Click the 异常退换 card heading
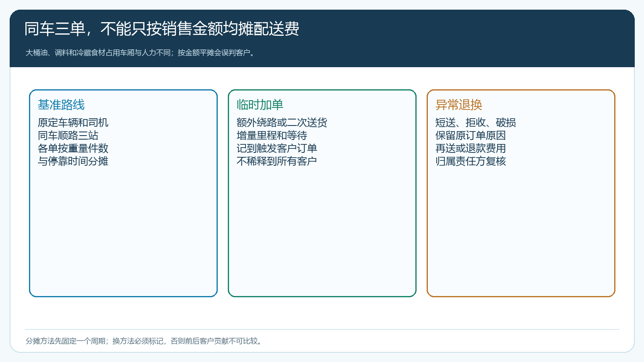The image size is (644, 362). (459, 105)
